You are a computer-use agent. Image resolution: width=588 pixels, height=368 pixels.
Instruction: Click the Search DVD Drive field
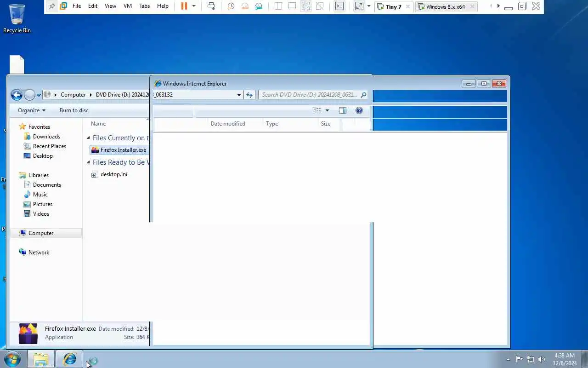click(313, 95)
